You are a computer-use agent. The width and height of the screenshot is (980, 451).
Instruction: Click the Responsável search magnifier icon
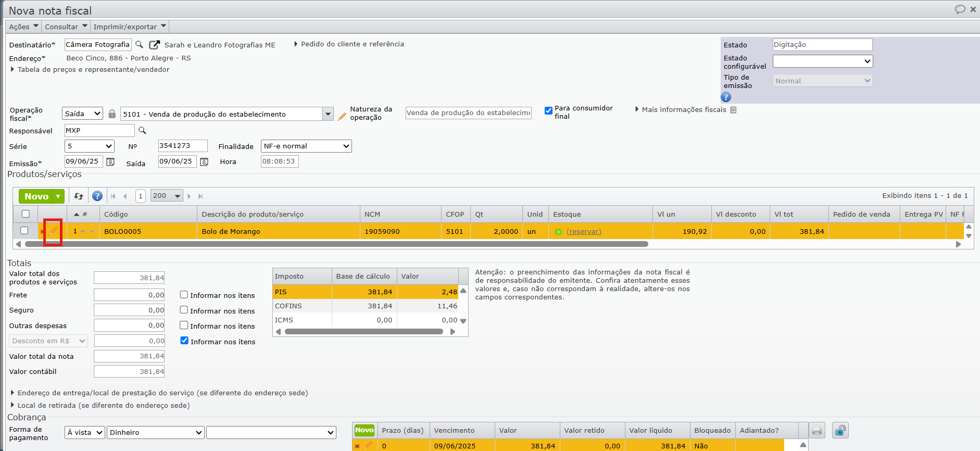click(x=142, y=130)
